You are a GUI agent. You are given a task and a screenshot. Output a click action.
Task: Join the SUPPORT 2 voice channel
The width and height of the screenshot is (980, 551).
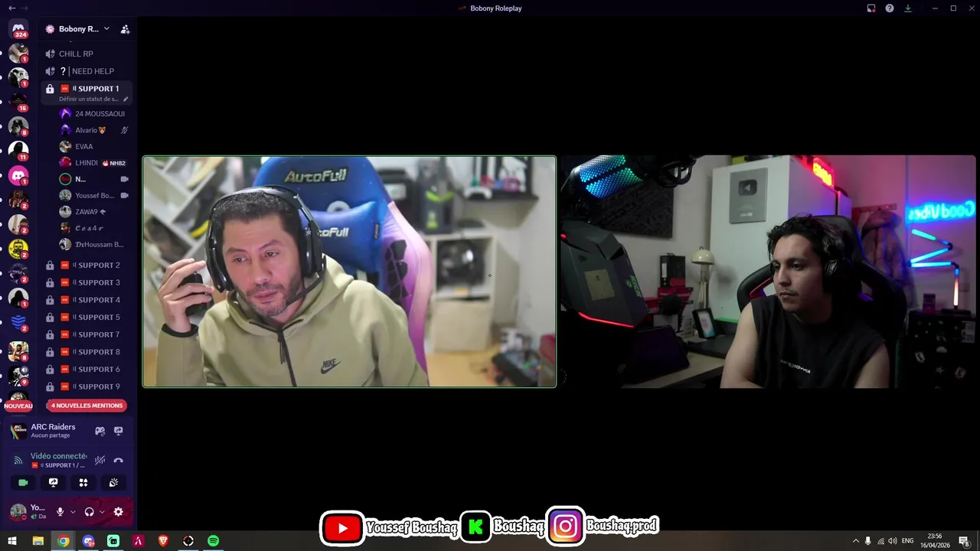click(x=87, y=266)
